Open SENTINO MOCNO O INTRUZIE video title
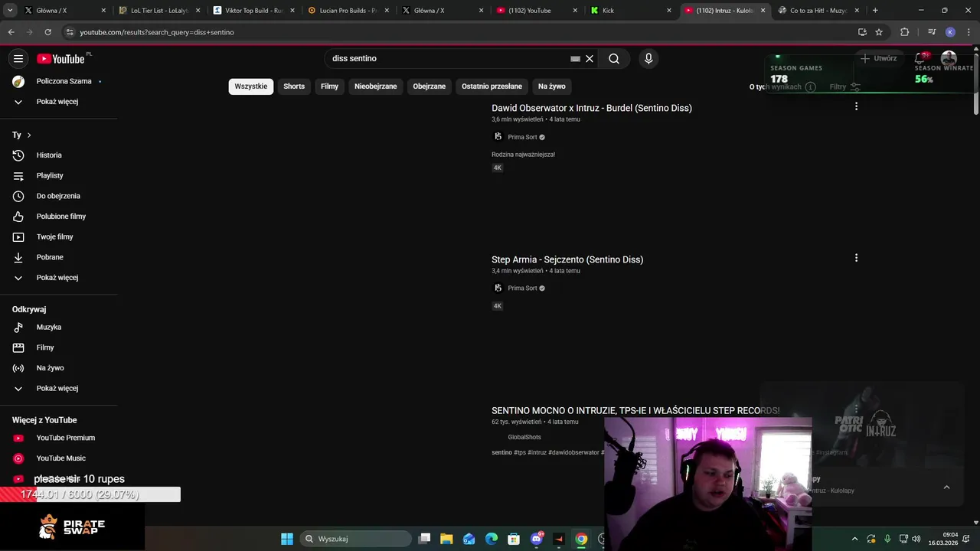Image resolution: width=980 pixels, height=551 pixels. (x=635, y=411)
